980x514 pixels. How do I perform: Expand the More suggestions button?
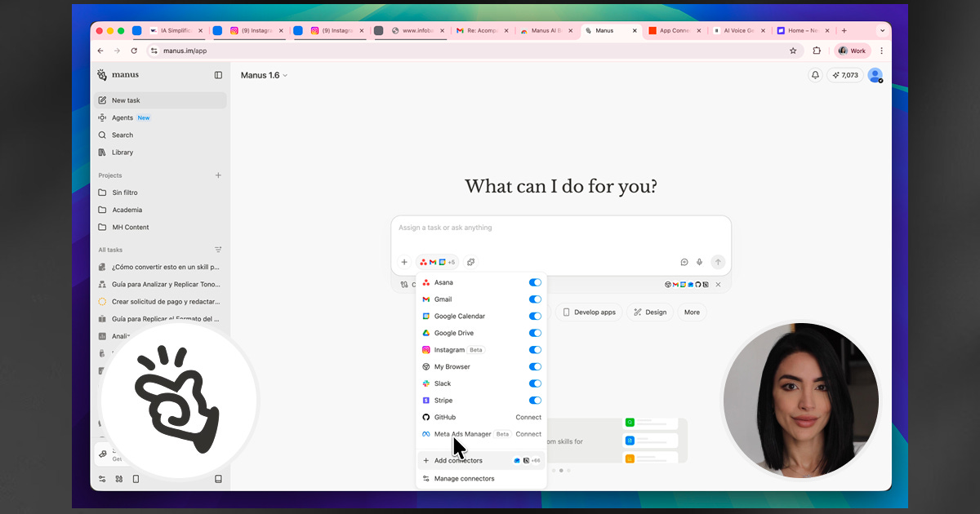pyautogui.click(x=692, y=312)
